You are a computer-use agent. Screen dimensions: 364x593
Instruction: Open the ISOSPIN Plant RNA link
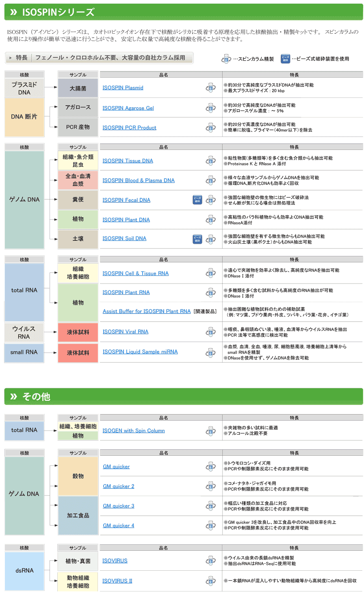tap(126, 292)
